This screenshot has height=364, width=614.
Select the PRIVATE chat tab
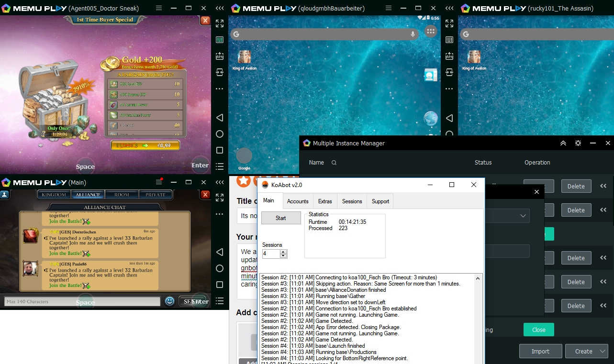(x=156, y=195)
